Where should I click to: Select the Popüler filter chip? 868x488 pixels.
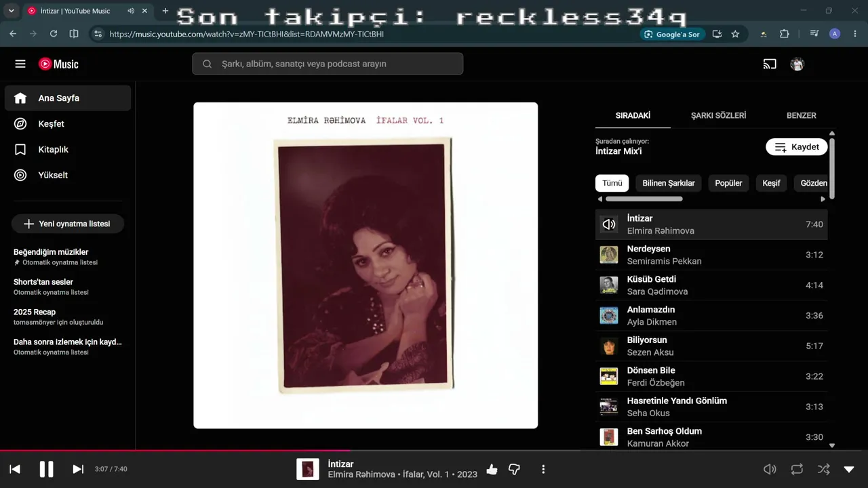(729, 183)
